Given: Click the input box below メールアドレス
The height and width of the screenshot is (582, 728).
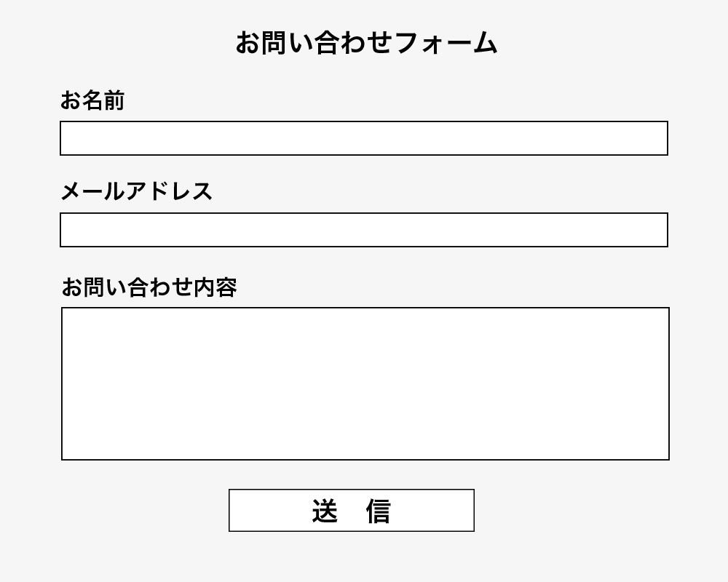Looking at the screenshot, I should (x=364, y=229).
